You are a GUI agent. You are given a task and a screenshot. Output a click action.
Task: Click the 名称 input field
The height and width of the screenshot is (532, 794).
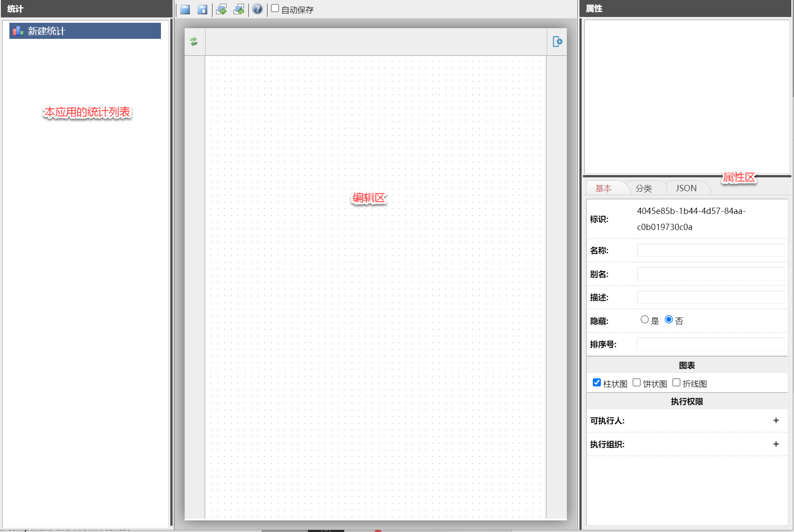710,251
